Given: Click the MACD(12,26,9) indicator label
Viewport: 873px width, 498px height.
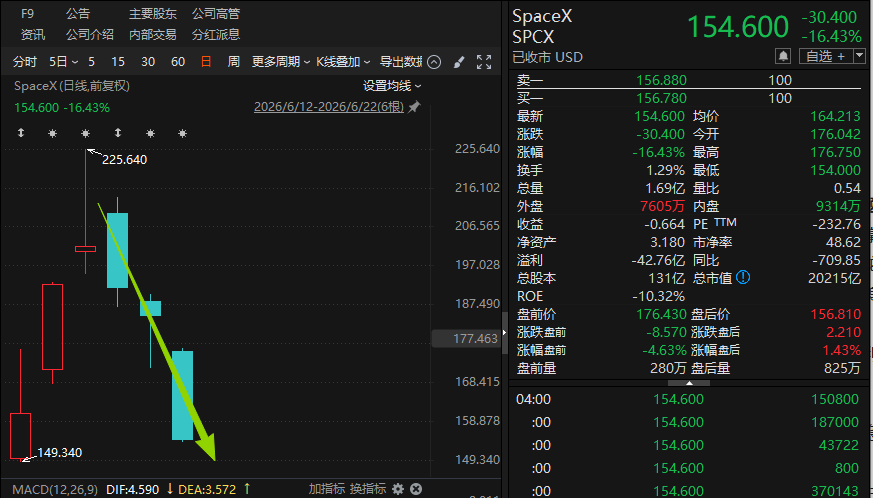Looking at the screenshot, I should coord(55,490).
